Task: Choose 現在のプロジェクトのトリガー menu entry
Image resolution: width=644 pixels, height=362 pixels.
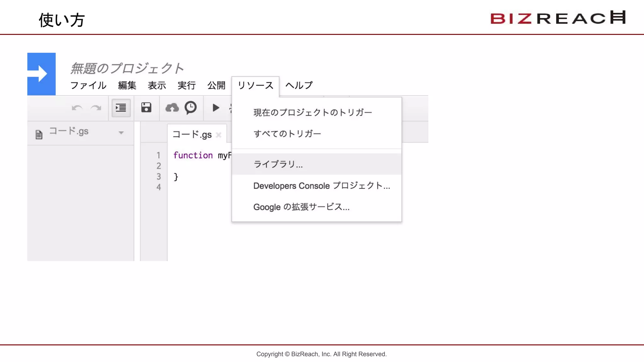Action: tap(313, 112)
